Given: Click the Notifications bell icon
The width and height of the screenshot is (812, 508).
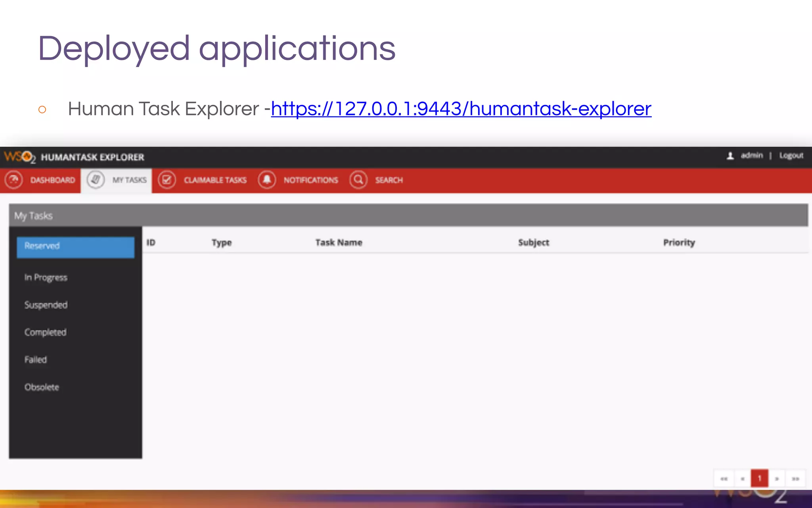Looking at the screenshot, I should (x=267, y=180).
